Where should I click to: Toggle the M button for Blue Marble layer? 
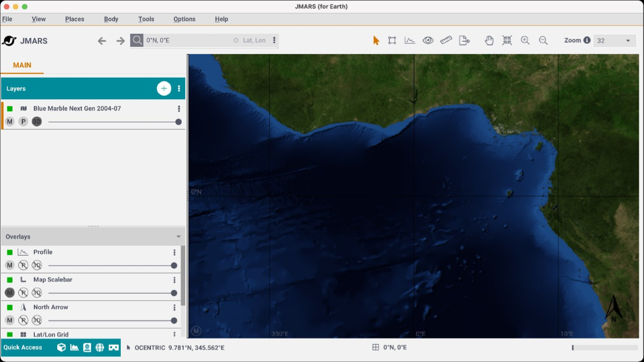9,121
